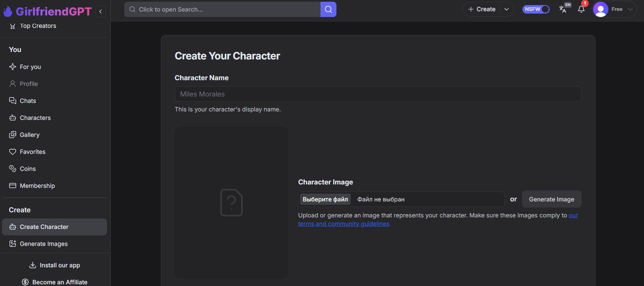Go to the Gallery section
The width and height of the screenshot is (644, 286).
(30, 135)
